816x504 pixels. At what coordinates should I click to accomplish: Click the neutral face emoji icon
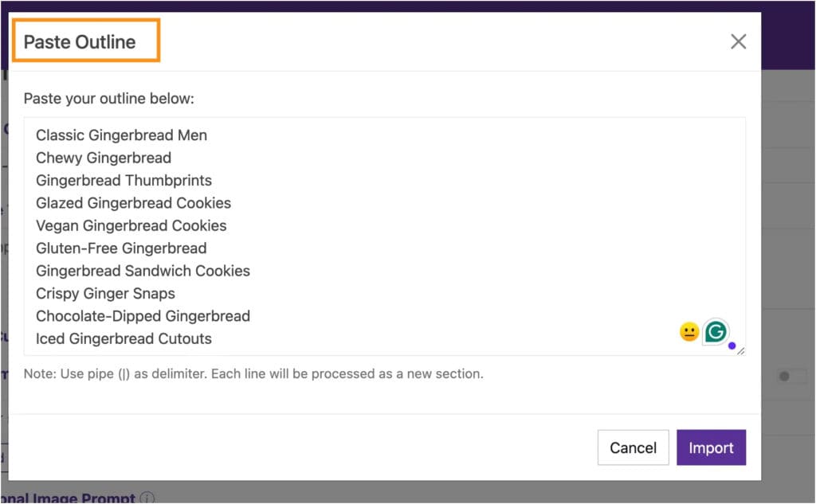(689, 332)
